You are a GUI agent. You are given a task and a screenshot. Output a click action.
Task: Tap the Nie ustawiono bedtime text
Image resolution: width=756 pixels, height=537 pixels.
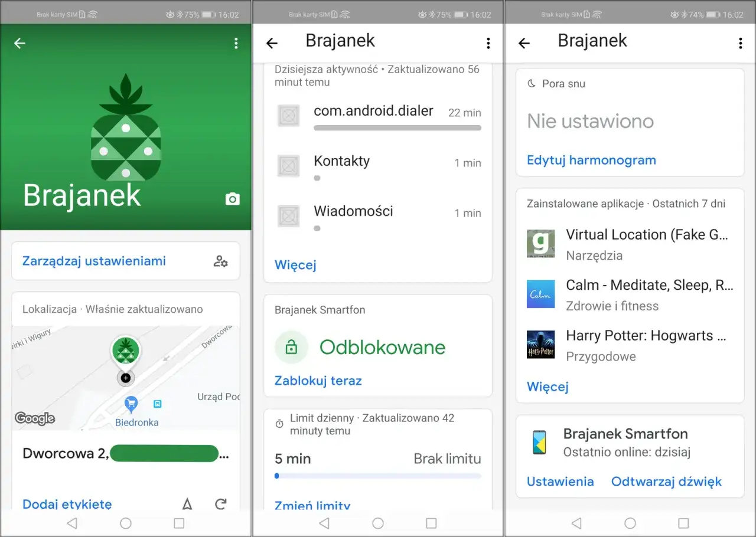point(591,121)
